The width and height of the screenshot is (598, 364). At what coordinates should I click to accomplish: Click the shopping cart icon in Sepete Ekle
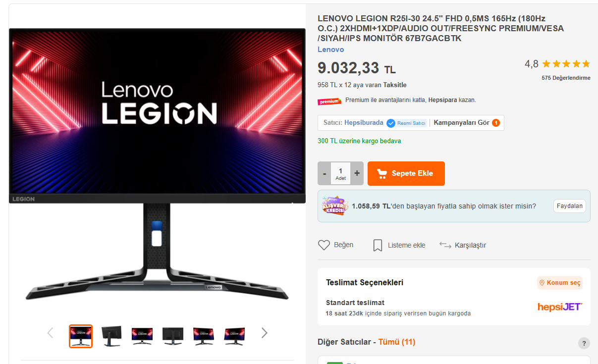tap(382, 173)
